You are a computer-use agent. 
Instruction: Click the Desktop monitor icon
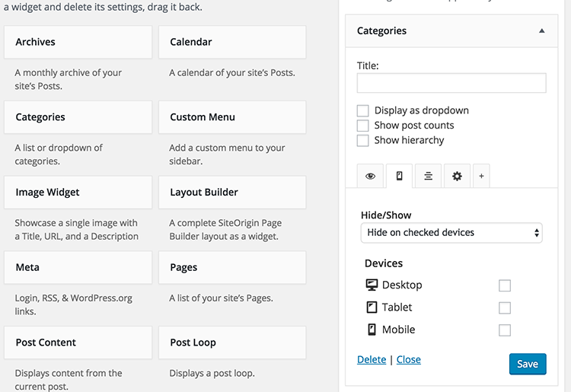click(372, 285)
